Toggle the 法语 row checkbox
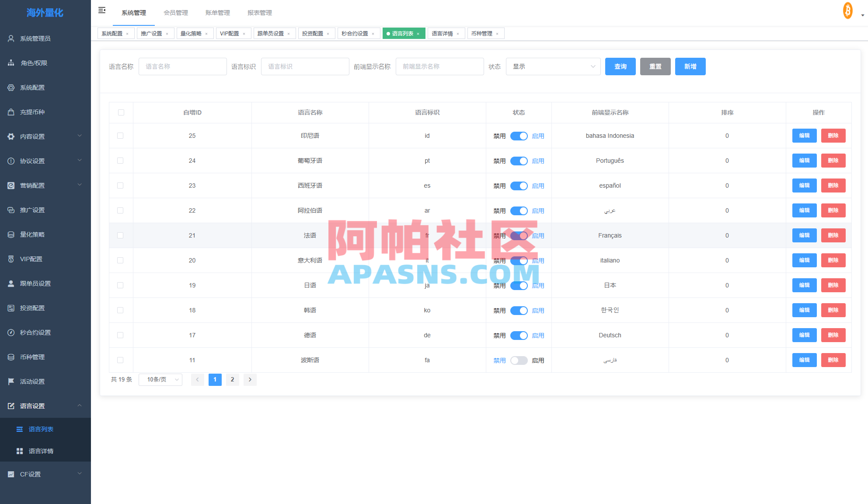 121,235
